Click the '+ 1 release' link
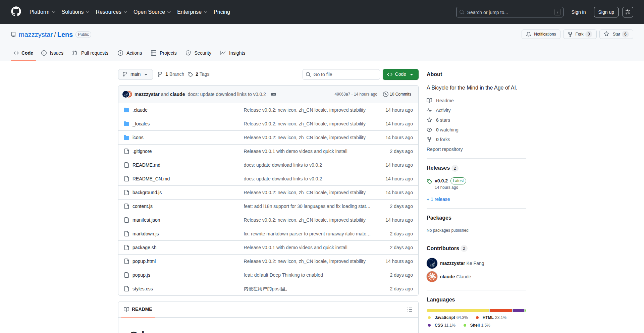 click(x=438, y=199)
